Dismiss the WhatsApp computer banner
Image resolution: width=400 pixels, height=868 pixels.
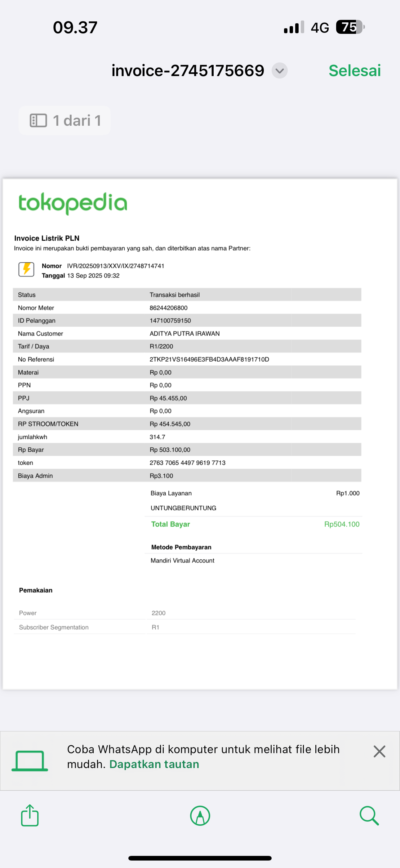tap(379, 752)
